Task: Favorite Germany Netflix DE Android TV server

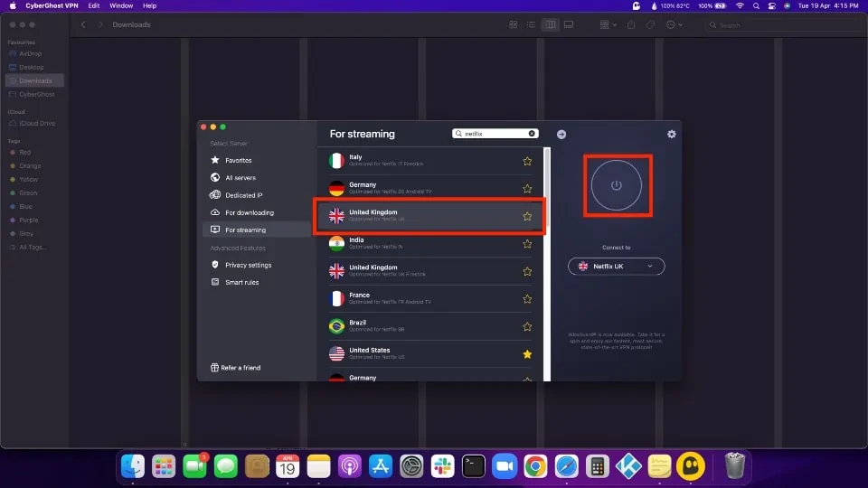Action: click(527, 189)
